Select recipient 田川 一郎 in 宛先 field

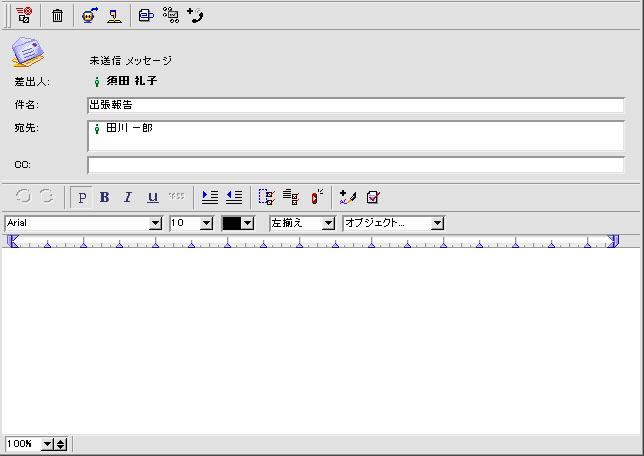click(x=129, y=129)
